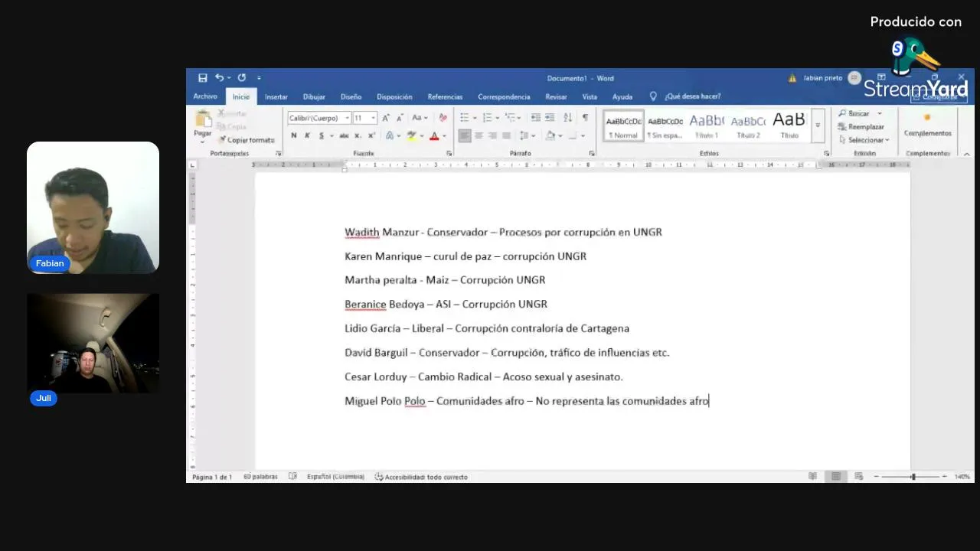Open the Portapapeles clipboard pane launcher
980x551 pixels.
(x=279, y=153)
